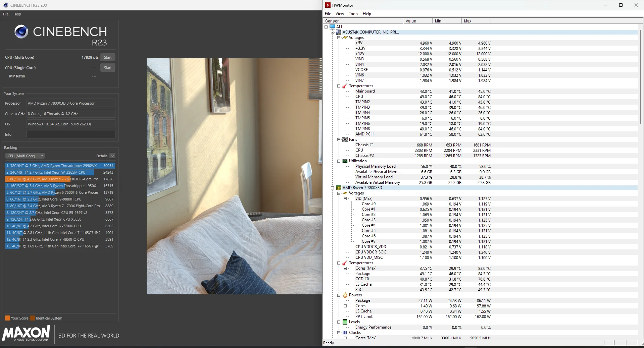Collapse the Powers section
The width and height of the screenshot is (644, 348).
pyautogui.click(x=339, y=295)
